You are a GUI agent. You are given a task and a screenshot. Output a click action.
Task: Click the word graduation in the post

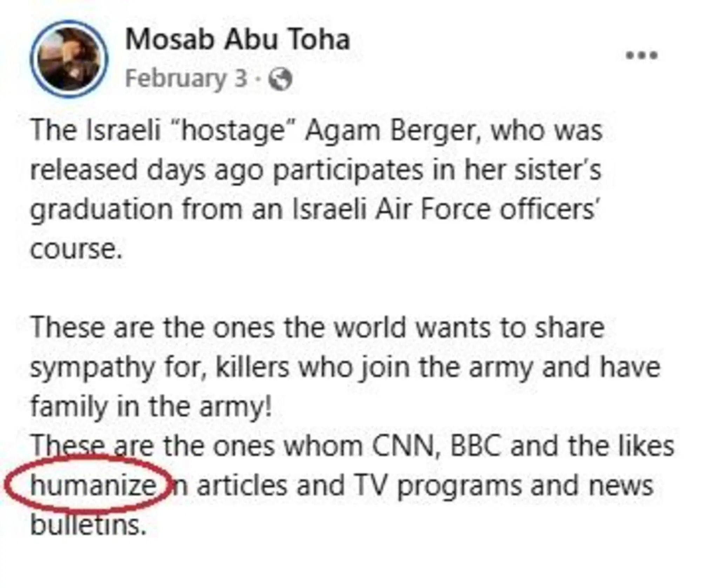101,210
